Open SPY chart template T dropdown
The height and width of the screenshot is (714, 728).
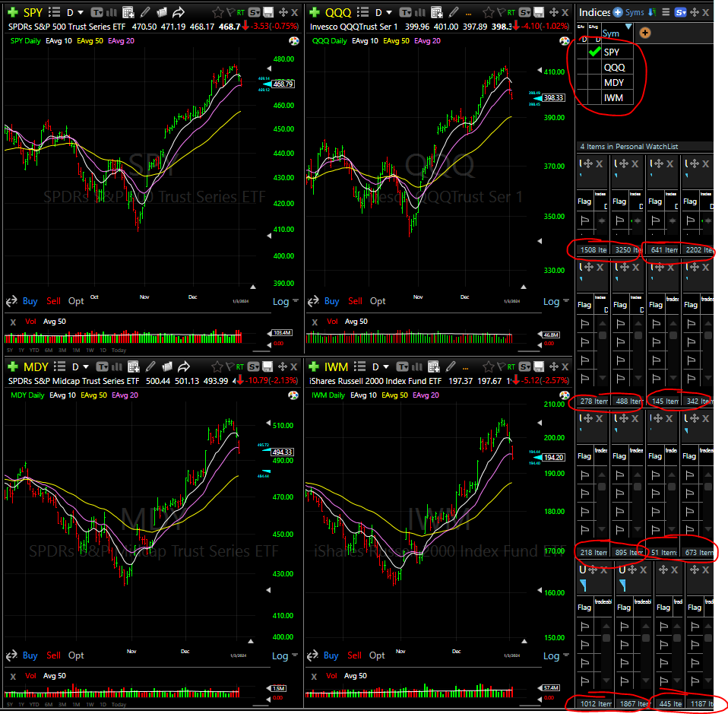(x=97, y=12)
